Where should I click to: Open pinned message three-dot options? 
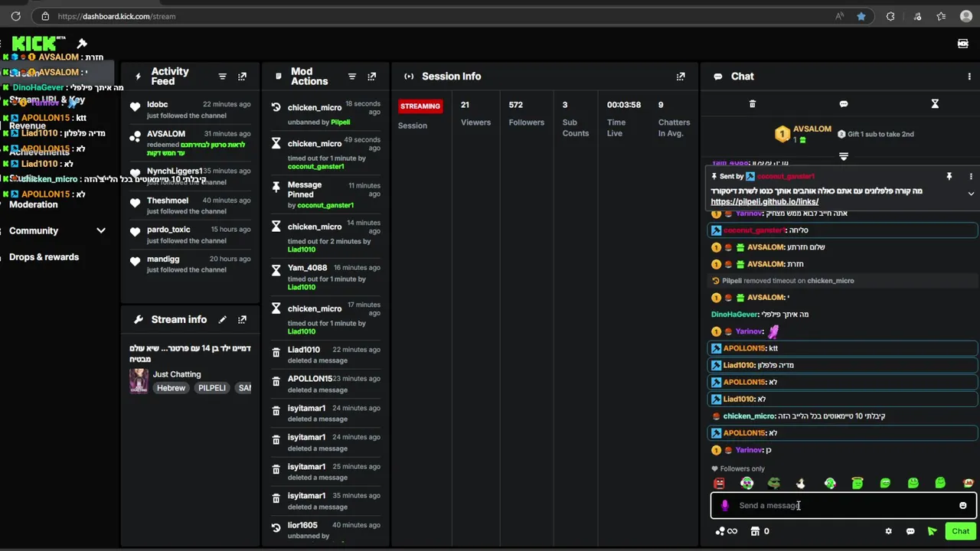[971, 176]
